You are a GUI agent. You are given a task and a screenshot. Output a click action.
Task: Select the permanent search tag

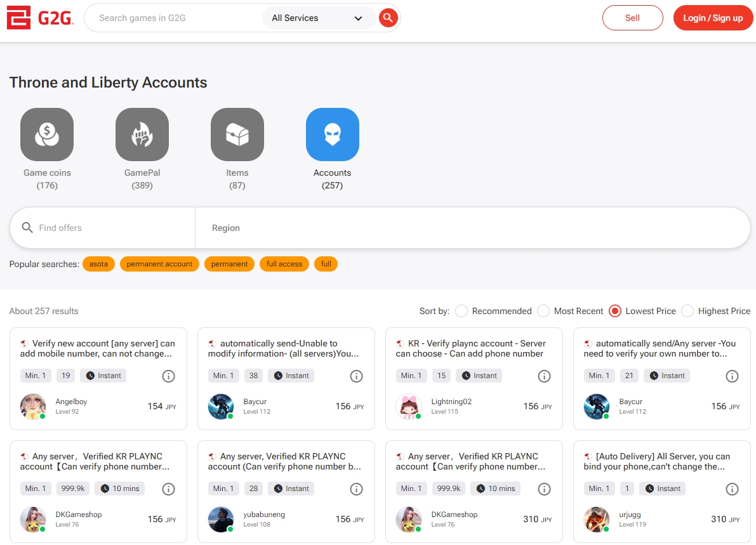pos(230,263)
